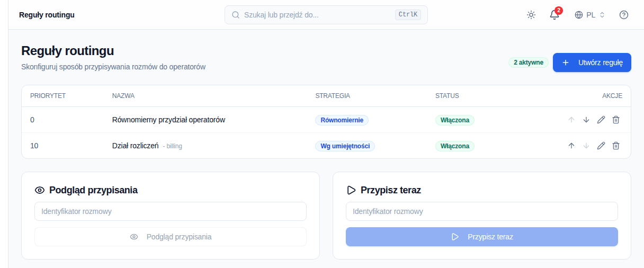The image size is (644, 268).
Task: Click the 'PRIORYTET' column header
Action: 48,96
